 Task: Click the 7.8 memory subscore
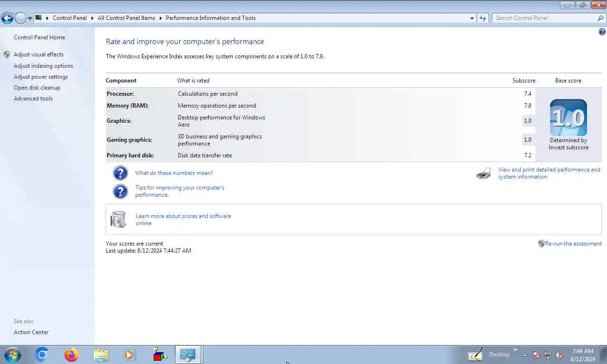pos(528,106)
